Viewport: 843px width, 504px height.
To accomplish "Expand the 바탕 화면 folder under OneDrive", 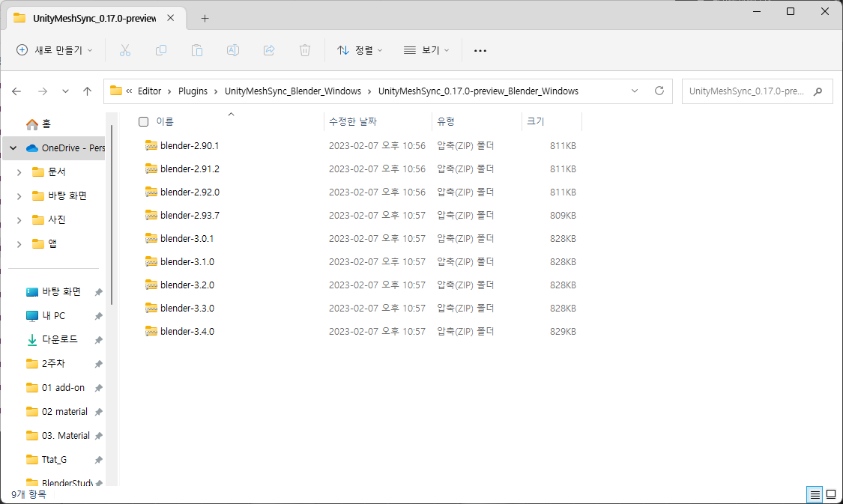I will pyautogui.click(x=19, y=196).
